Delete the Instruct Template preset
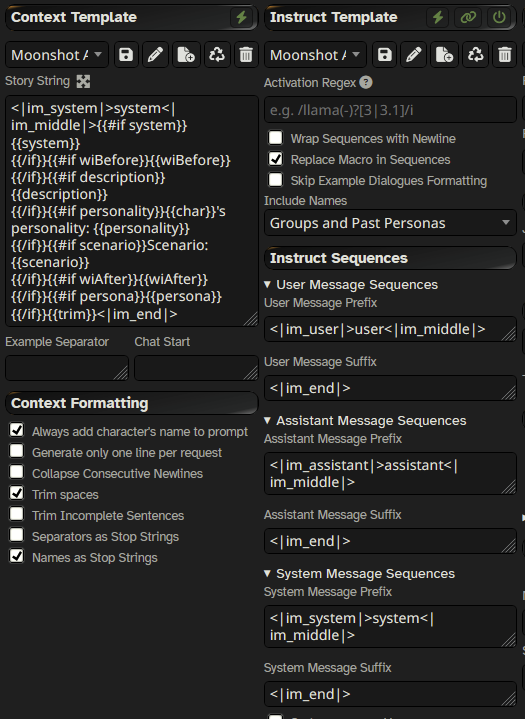This screenshot has height=719, width=525. [x=505, y=55]
